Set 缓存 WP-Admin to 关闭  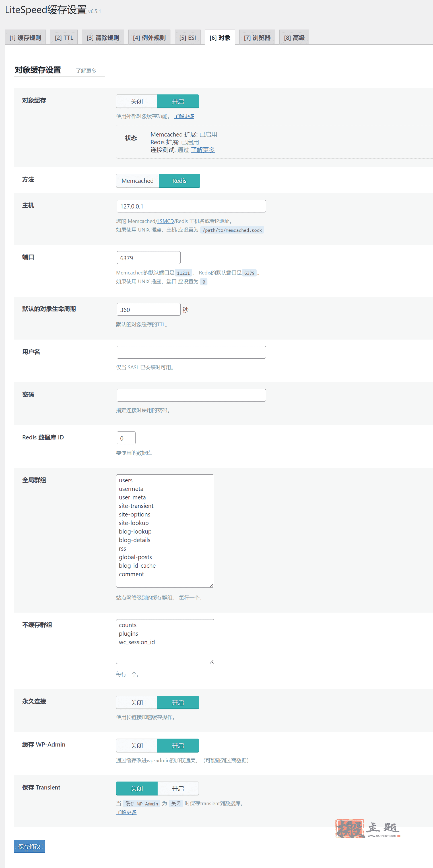tap(137, 746)
